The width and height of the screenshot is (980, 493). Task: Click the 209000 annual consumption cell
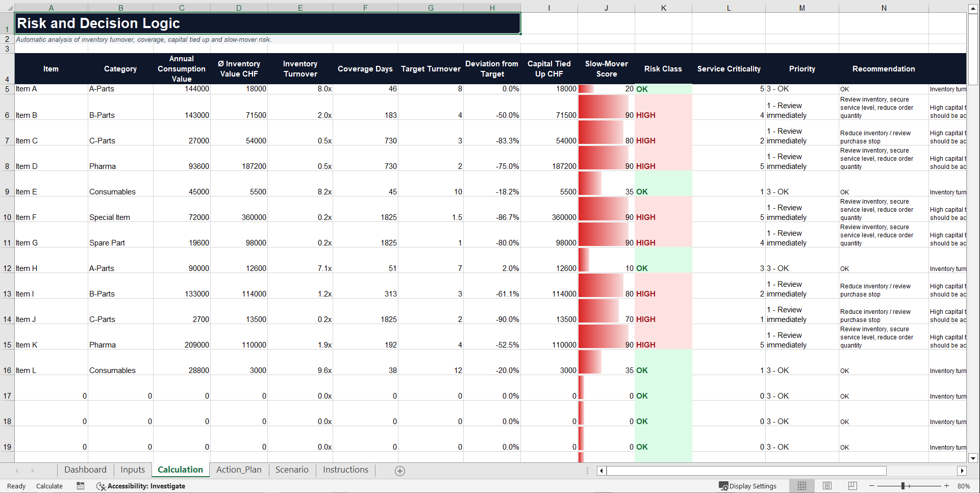182,337
